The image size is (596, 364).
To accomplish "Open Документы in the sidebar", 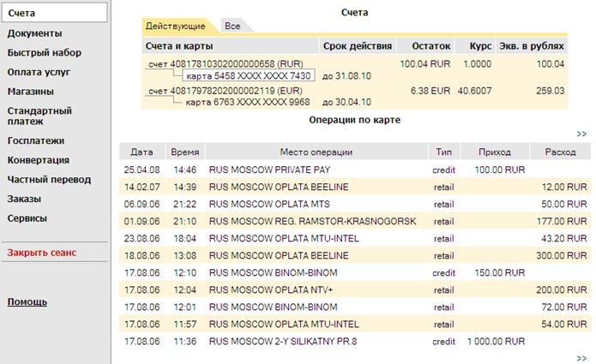I will click(34, 33).
